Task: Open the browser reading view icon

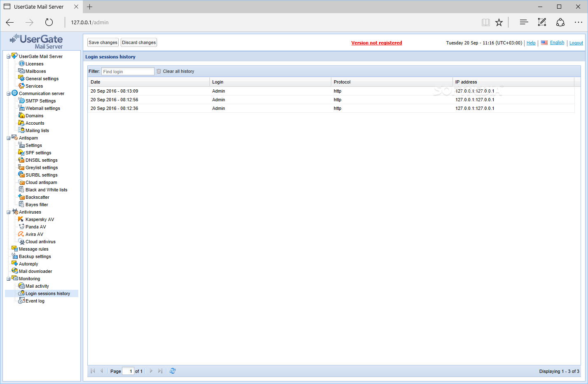Action: click(486, 22)
